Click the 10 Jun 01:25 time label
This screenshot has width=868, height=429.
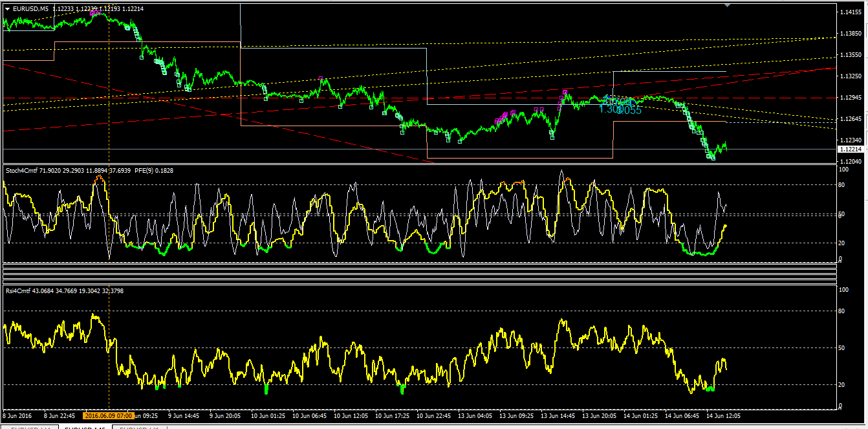click(x=267, y=415)
